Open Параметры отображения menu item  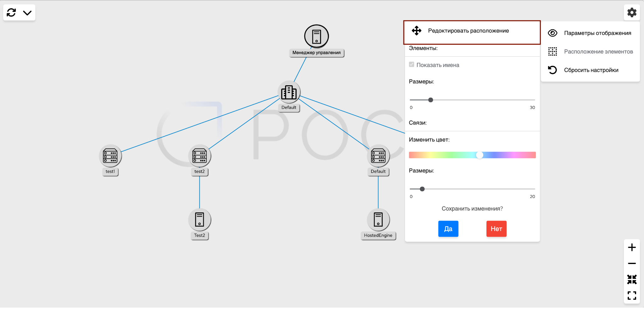[x=597, y=33]
